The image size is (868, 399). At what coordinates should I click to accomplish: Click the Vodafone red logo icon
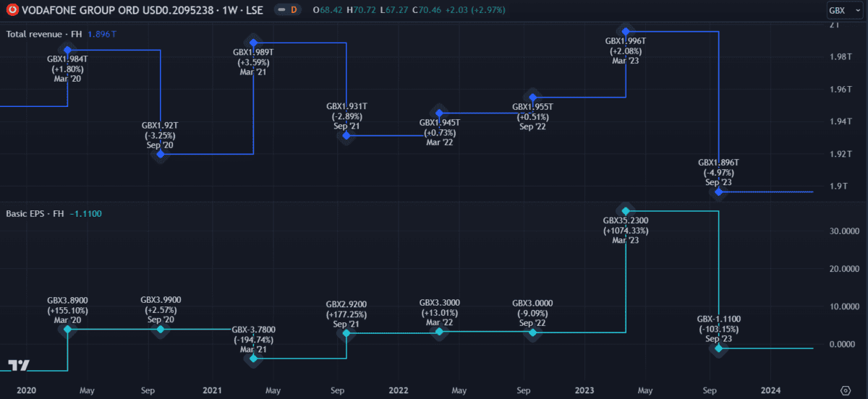click(12, 10)
